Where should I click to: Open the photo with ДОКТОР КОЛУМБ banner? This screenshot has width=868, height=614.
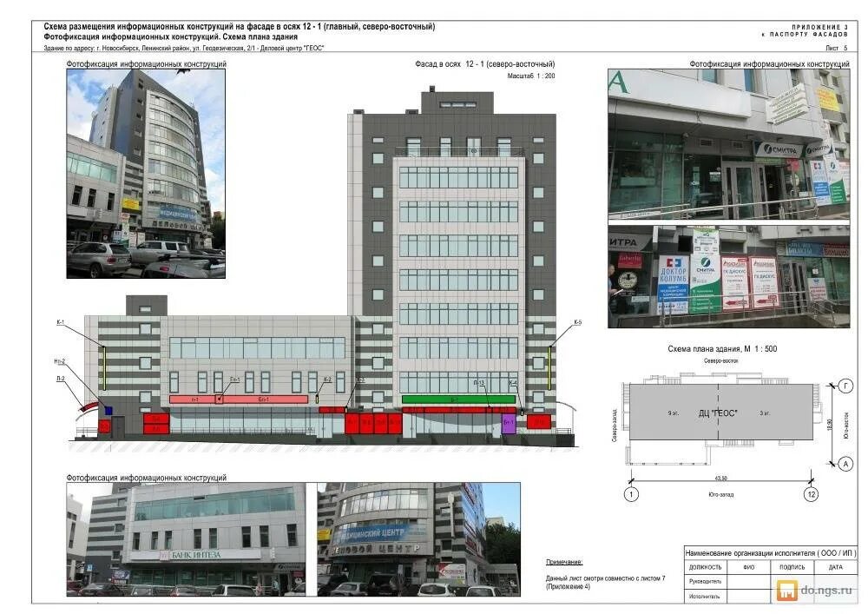click(x=728, y=276)
